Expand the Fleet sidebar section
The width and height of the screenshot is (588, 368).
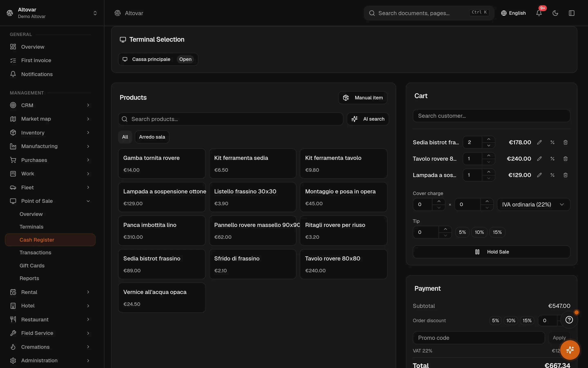tap(50, 187)
